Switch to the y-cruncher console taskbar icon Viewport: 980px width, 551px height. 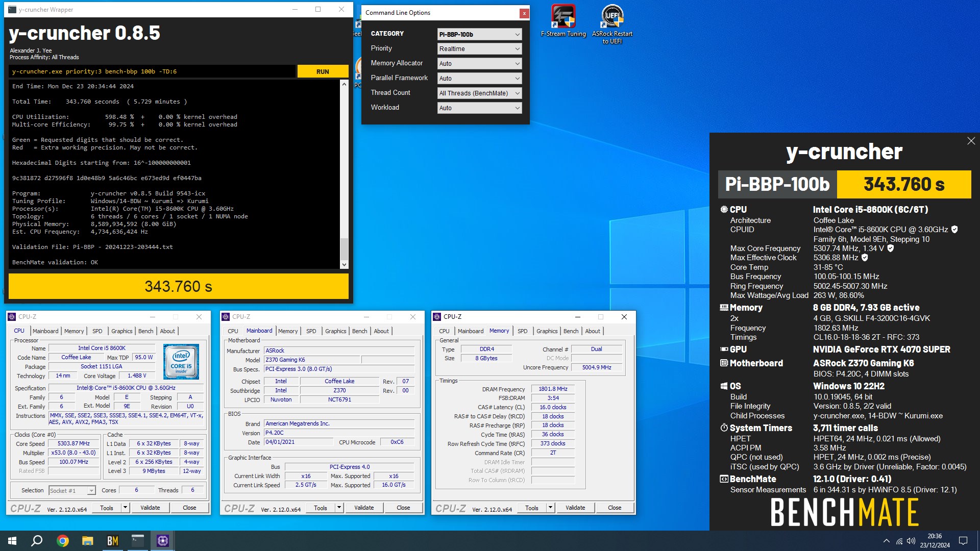(x=138, y=541)
